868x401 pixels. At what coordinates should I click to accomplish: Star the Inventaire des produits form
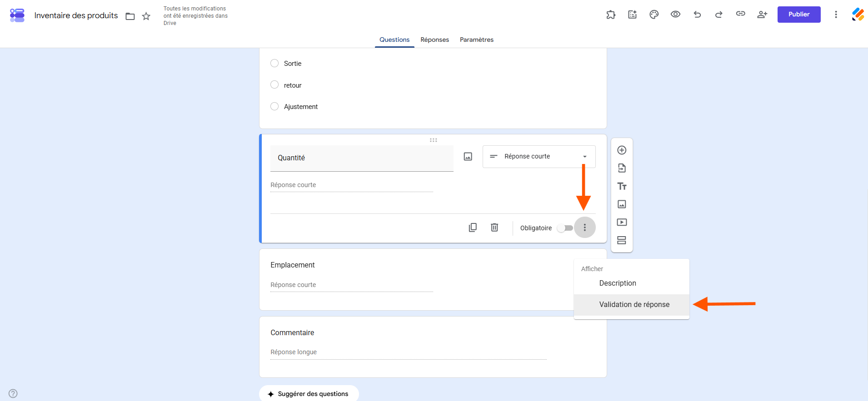(146, 16)
